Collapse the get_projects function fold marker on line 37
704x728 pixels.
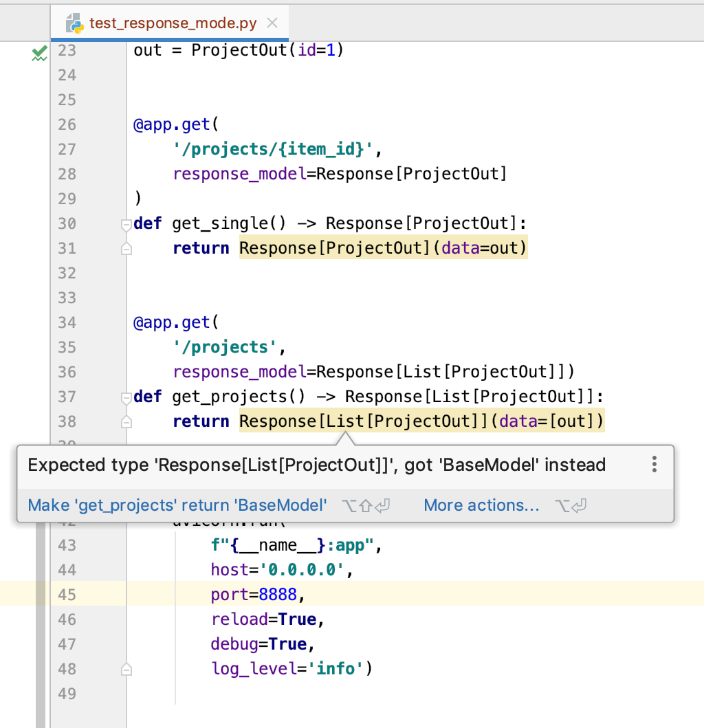coord(126,398)
